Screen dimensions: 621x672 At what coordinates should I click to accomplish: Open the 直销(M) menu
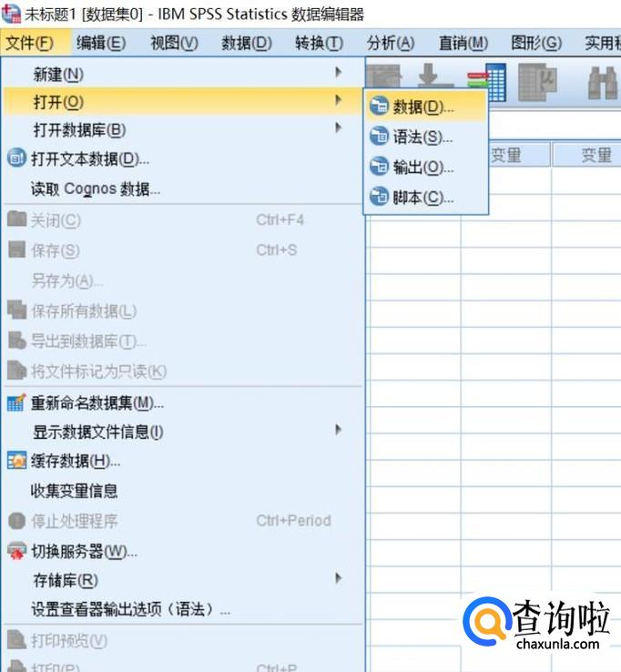(x=463, y=43)
